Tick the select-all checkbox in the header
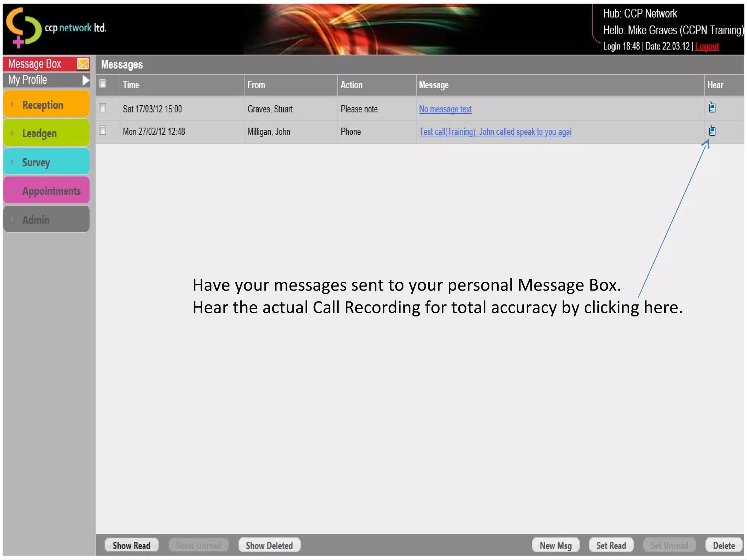 [x=103, y=84]
